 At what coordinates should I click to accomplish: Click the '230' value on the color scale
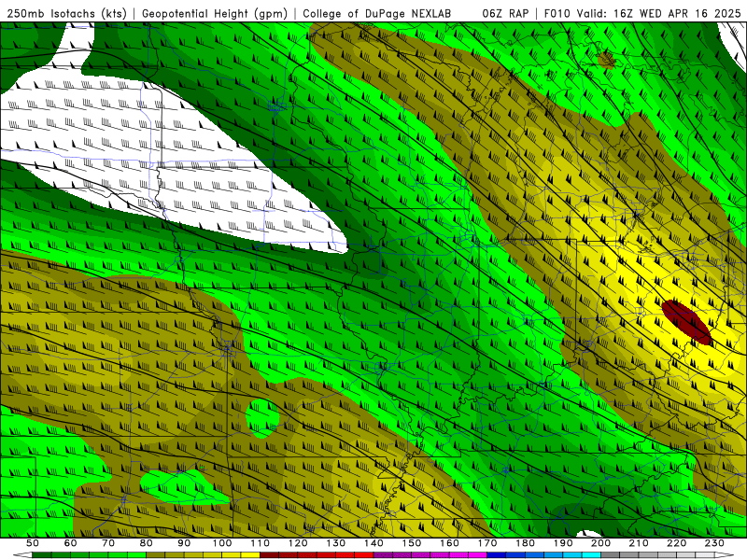(714, 543)
